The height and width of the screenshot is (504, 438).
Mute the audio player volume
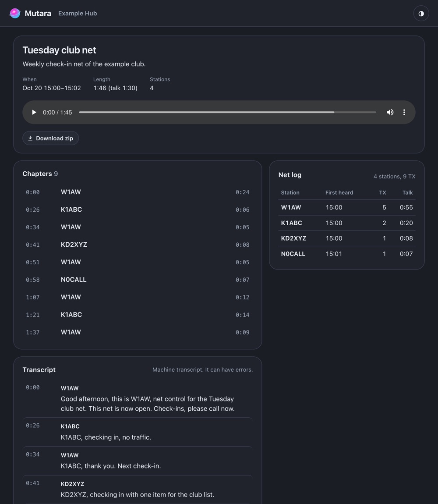click(x=390, y=112)
